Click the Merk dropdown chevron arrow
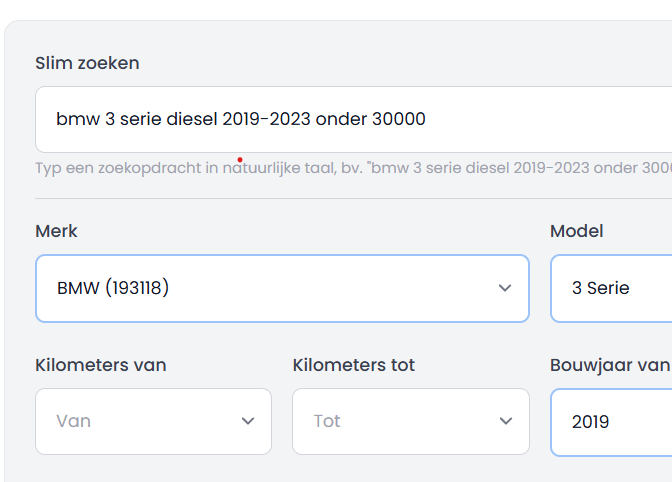This screenshot has width=672, height=482. point(505,288)
